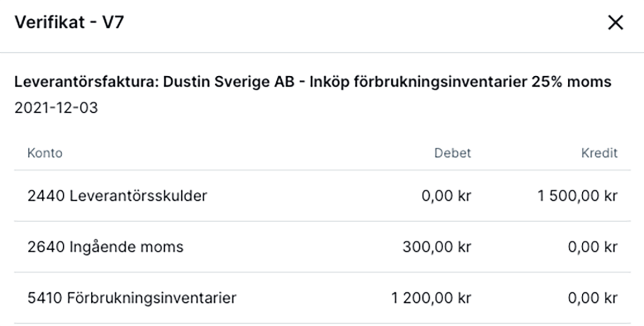Click the Konto column header
Image resolution: width=644 pixels, height=326 pixels.
click(x=45, y=153)
